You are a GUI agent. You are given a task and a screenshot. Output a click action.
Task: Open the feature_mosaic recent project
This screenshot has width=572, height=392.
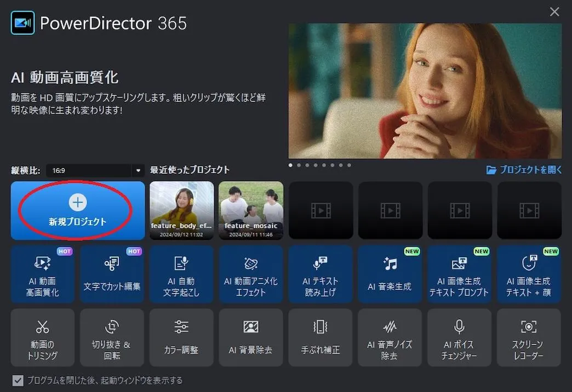(x=251, y=210)
